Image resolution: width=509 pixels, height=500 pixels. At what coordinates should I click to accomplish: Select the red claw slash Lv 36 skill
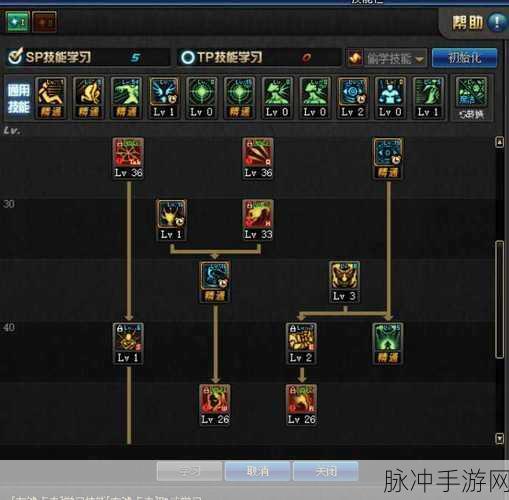[x=258, y=158]
